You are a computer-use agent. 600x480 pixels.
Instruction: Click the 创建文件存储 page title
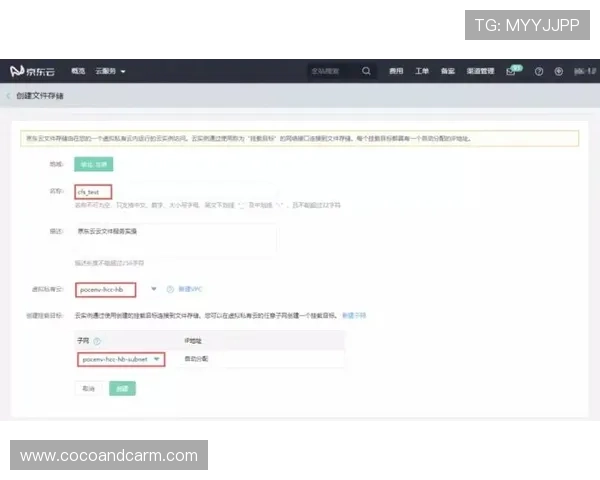[40, 96]
